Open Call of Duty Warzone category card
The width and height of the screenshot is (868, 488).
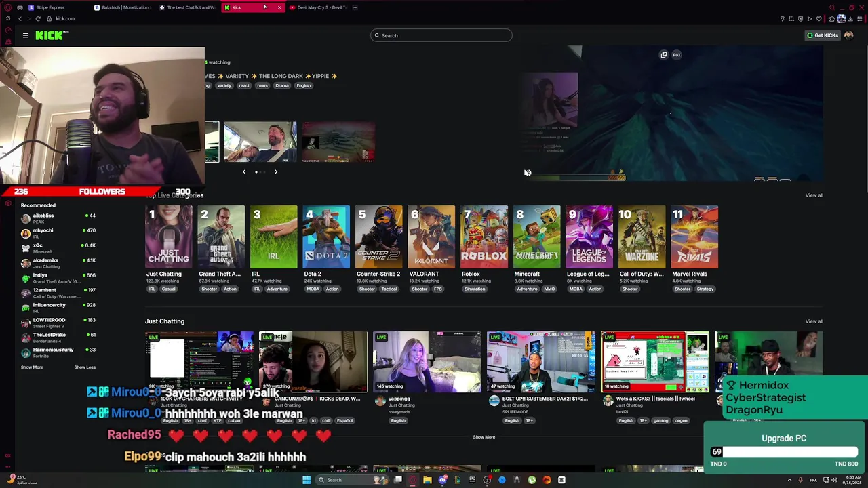tap(642, 237)
